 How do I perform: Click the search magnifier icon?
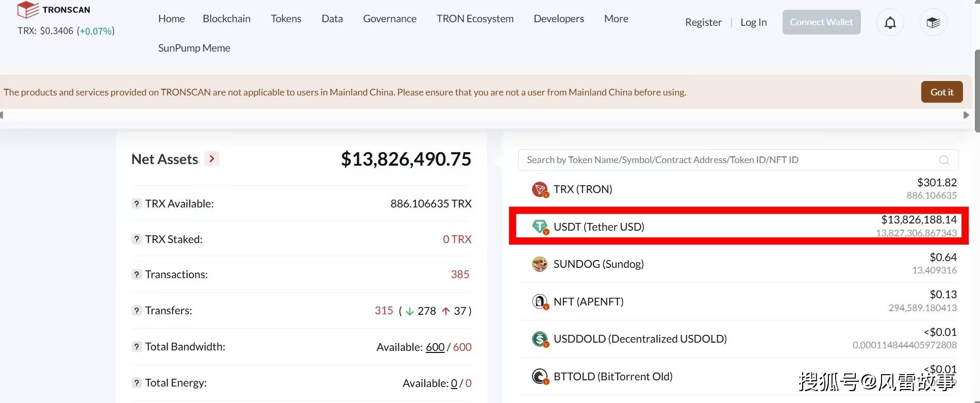(x=944, y=160)
